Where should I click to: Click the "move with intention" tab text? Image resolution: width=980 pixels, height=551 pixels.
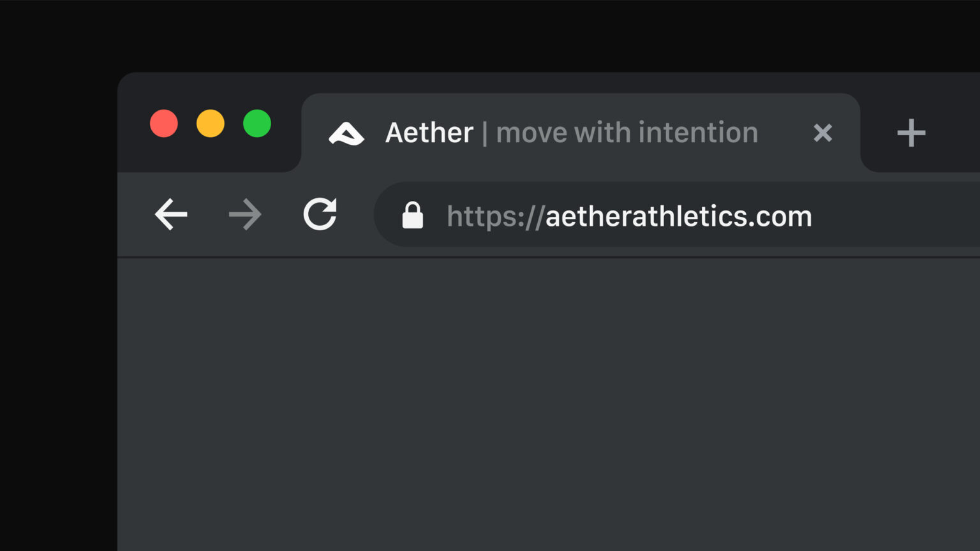pyautogui.click(x=627, y=133)
